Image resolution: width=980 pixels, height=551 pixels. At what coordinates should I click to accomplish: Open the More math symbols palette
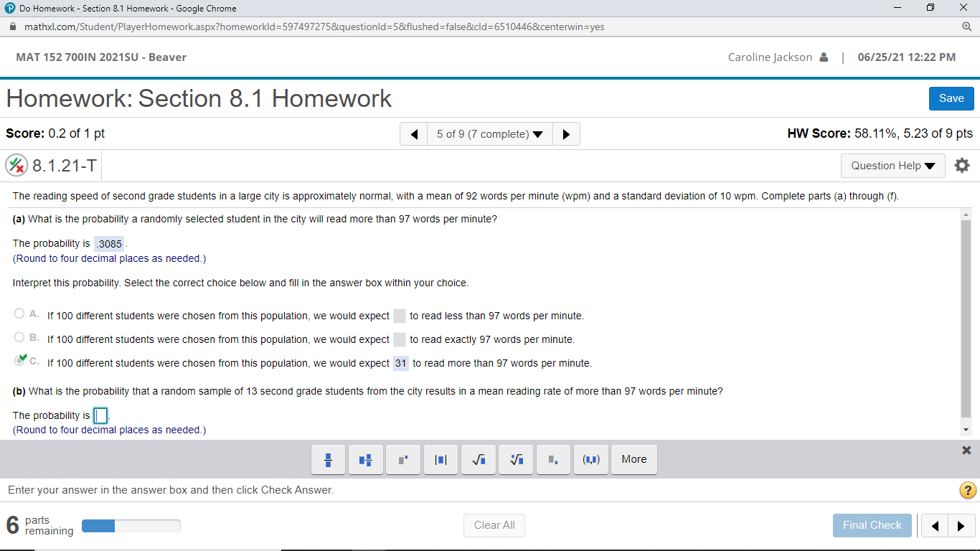[634, 459]
